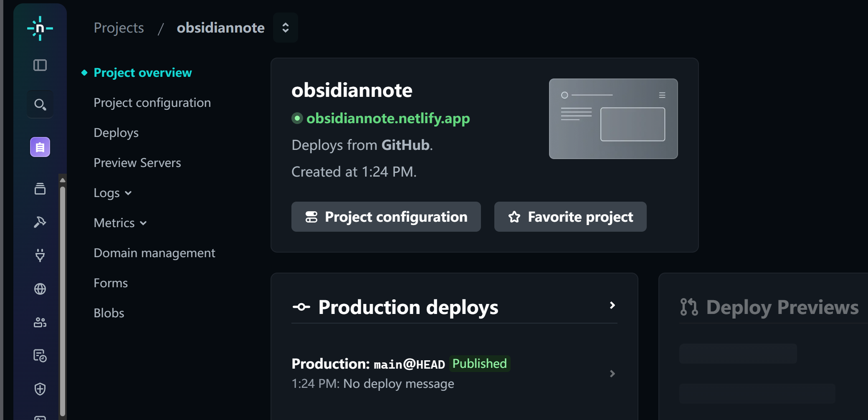This screenshot has width=868, height=420.
Task: Open the domains globe icon
Action: click(x=40, y=289)
